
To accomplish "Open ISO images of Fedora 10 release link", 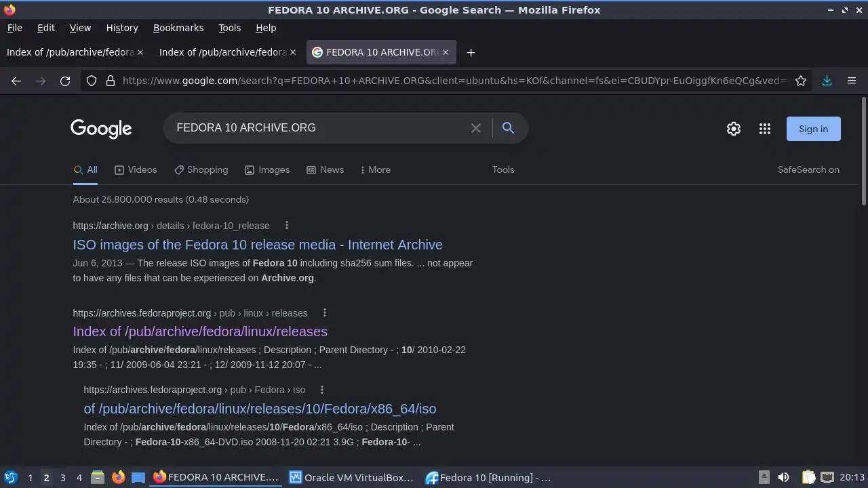I will click(x=258, y=245).
